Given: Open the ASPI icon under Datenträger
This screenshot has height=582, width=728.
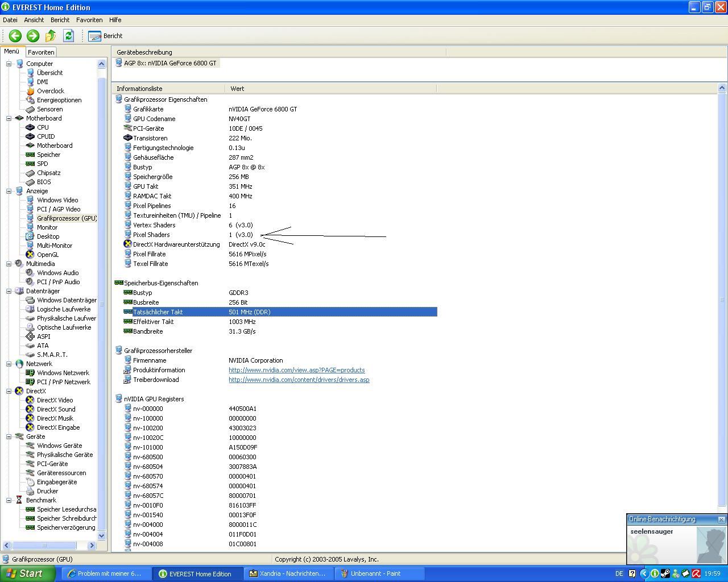Looking at the screenshot, I should click(31, 336).
